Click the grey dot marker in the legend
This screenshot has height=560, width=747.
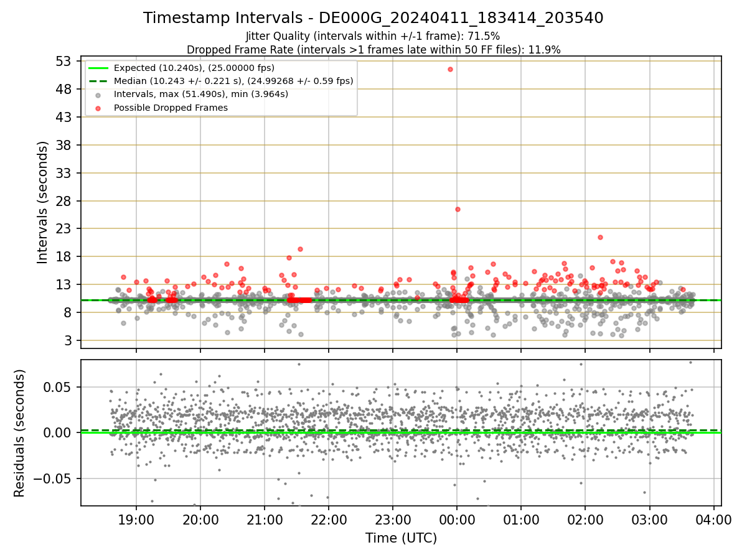pyautogui.click(x=98, y=95)
